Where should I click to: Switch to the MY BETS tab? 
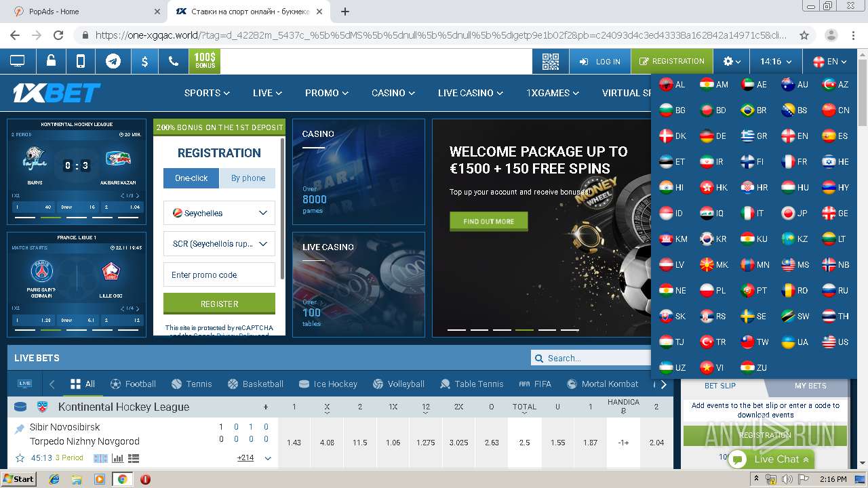click(810, 386)
